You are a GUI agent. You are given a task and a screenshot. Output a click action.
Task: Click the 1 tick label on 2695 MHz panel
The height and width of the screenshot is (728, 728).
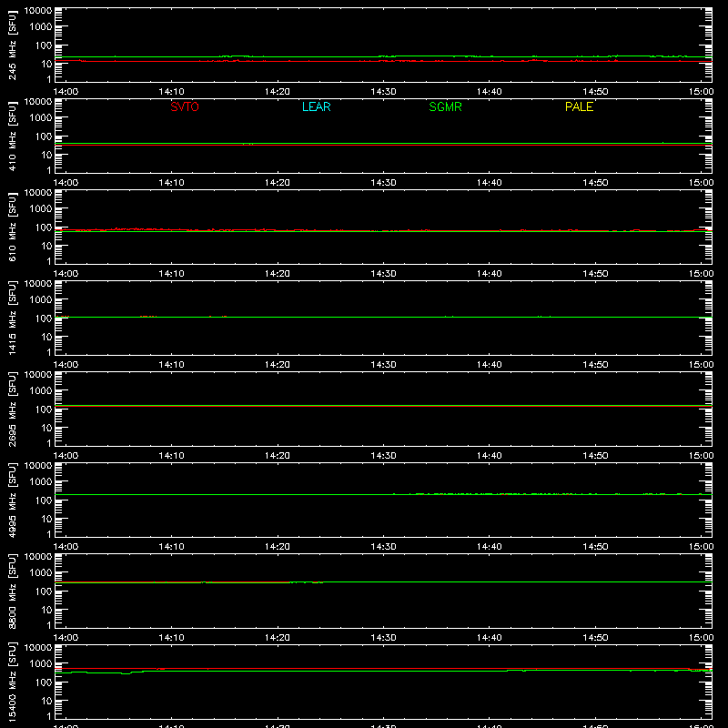[x=49, y=443]
